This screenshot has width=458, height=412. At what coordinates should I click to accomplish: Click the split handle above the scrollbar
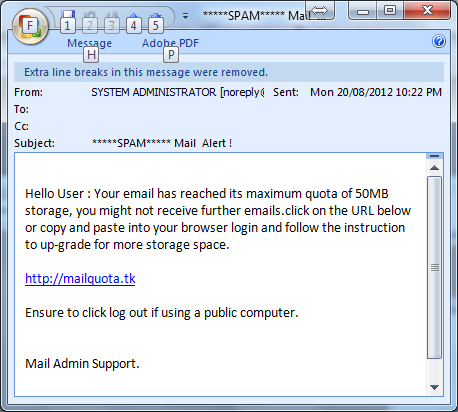click(x=434, y=156)
